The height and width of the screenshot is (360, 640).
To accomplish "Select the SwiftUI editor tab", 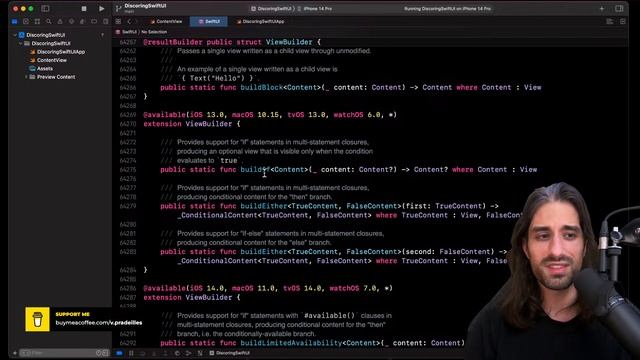I will coord(209,21).
